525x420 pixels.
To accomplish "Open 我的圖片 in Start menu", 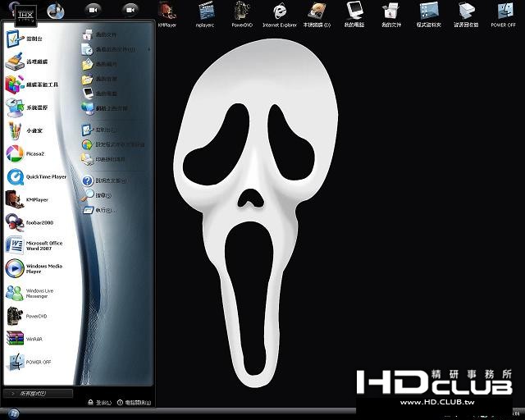I will point(99,64).
